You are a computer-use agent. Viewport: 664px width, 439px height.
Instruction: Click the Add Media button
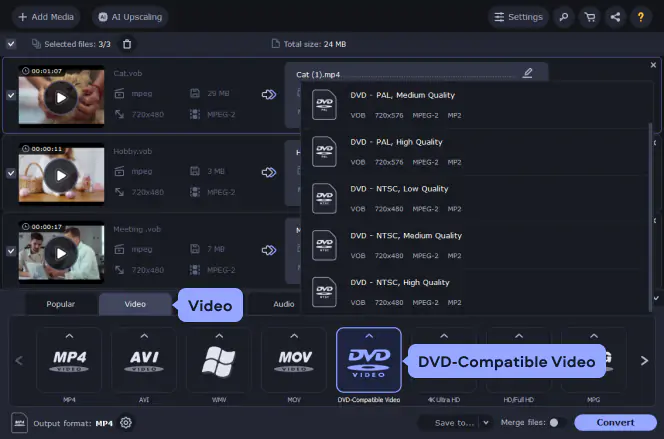[x=46, y=17]
